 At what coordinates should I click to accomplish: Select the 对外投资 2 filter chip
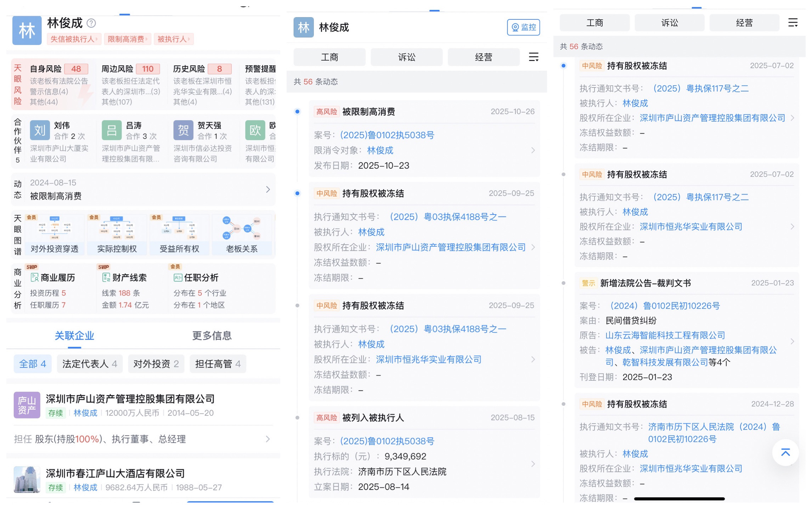156,364
